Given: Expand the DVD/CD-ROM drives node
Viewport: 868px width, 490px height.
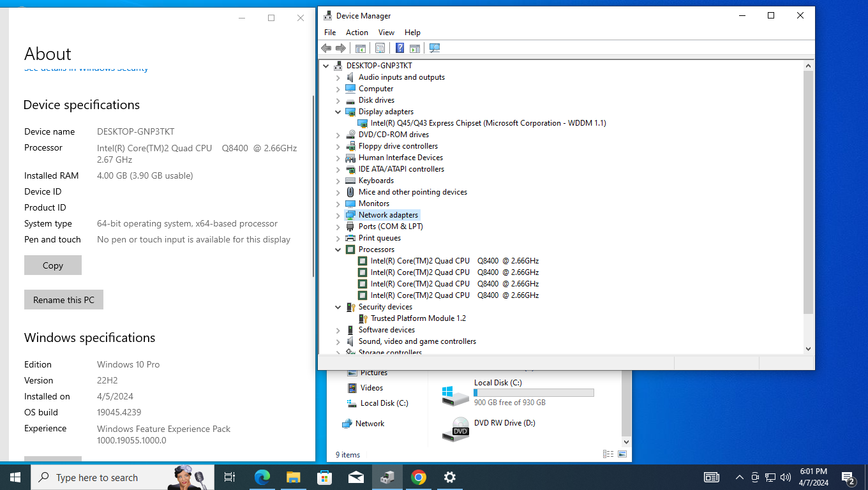Looking at the screenshot, I should (338, 135).
